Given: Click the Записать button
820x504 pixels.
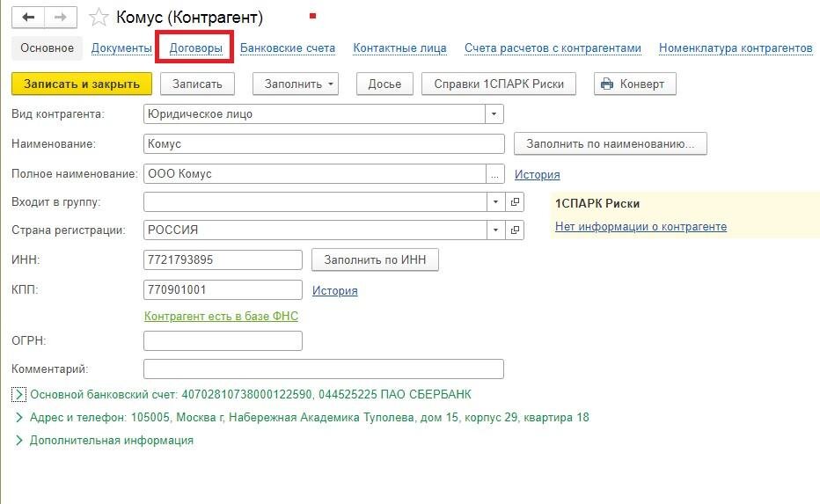Looking at the screenshot, I should (197, 84).
